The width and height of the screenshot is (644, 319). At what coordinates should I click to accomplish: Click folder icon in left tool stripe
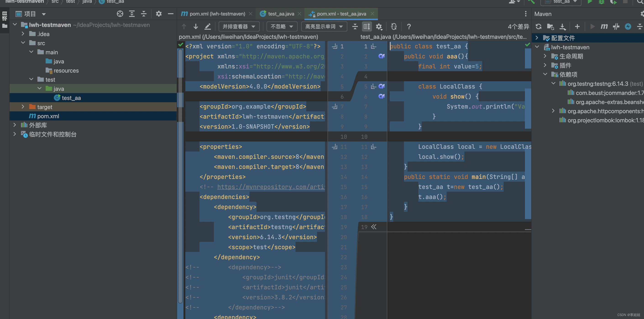pos(5,26)
